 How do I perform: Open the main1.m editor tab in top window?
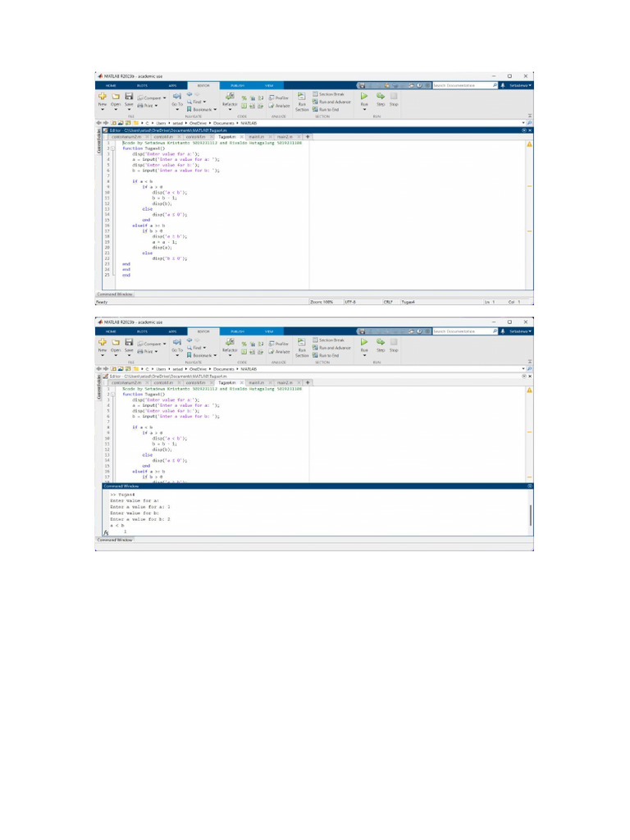[256, 136]
